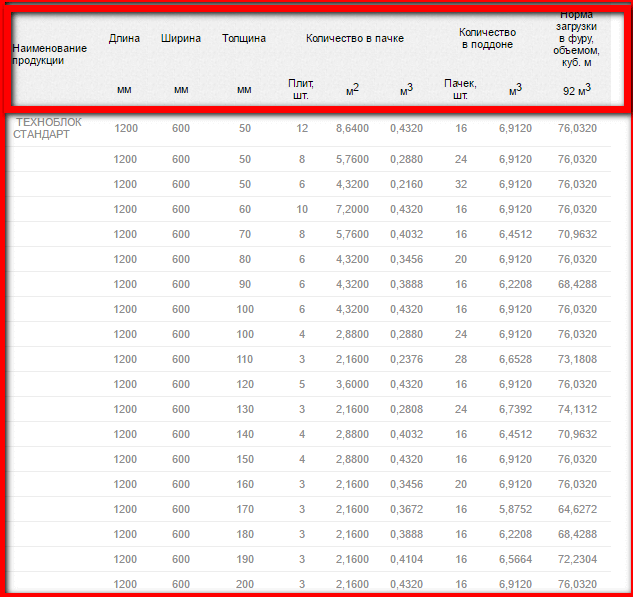Click the 64,6272 truck load value
Viewport: 633px width, 597px height.
click(577, 509)
